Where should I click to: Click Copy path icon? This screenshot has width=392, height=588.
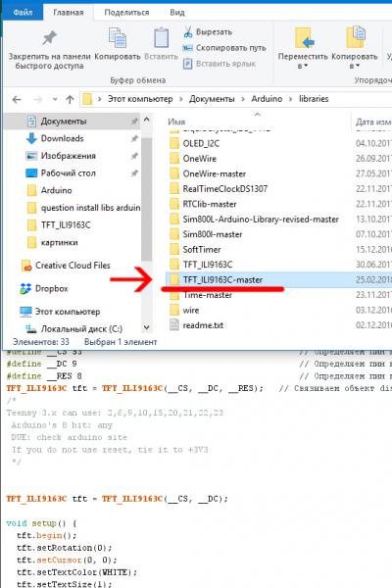click(x=187, y=48)
